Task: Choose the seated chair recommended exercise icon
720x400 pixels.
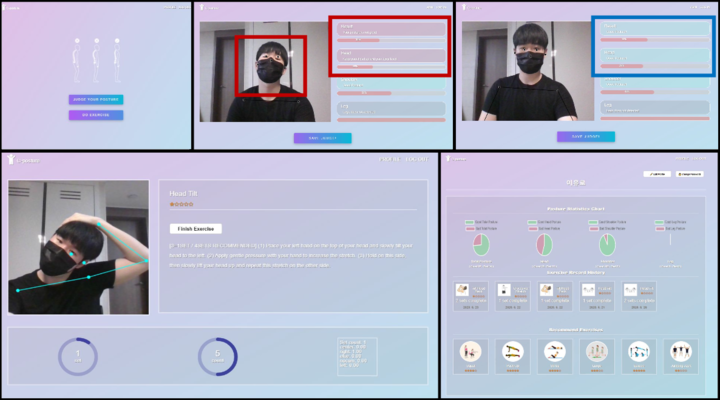Action: (471, 352)
